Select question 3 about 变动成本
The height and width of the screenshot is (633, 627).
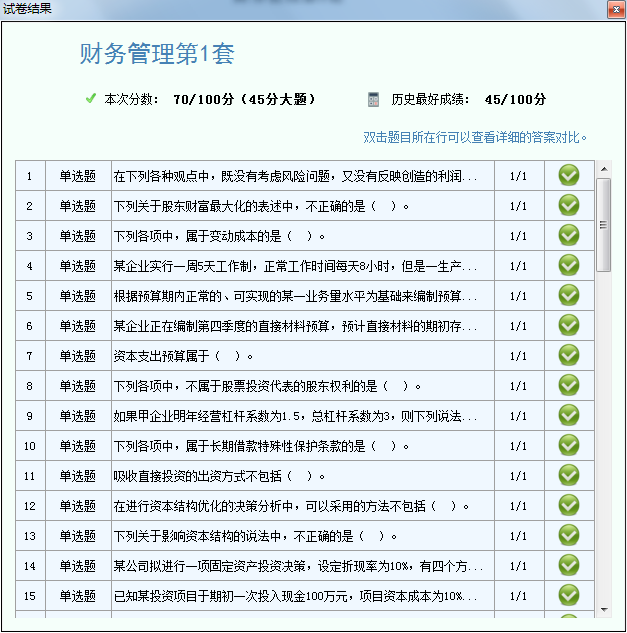[x=303, y=236]
